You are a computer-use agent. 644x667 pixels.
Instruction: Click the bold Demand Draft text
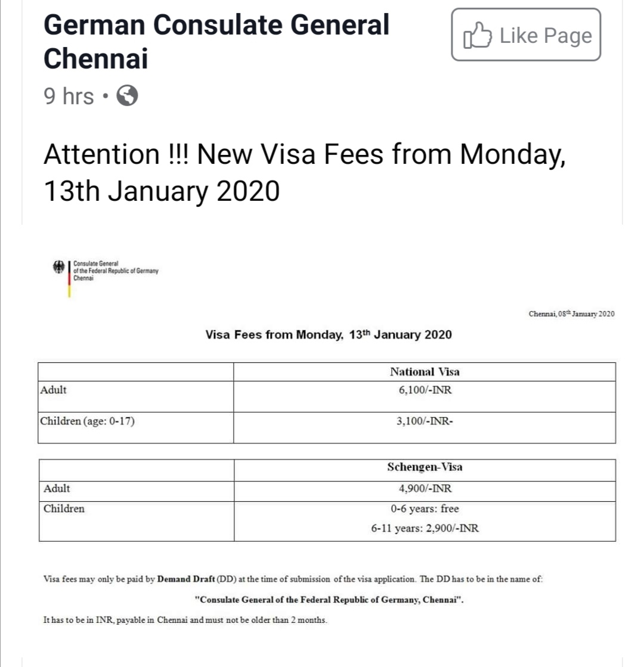click(x=186, y=579)
